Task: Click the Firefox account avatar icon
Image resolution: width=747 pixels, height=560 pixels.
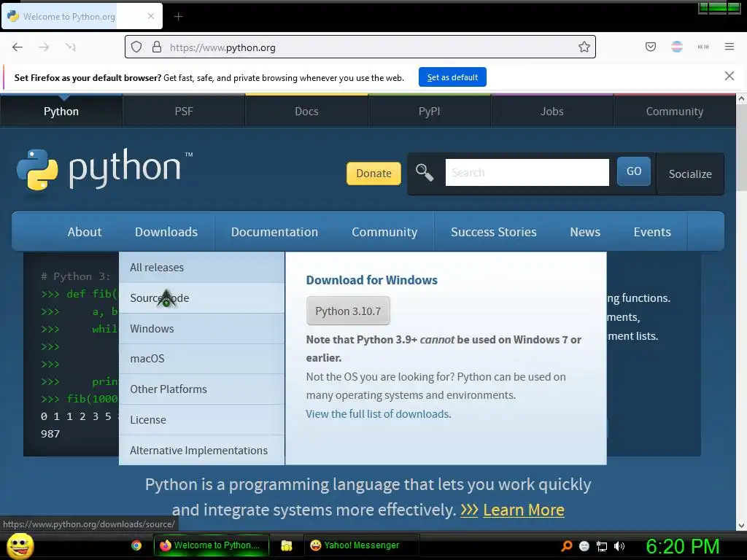Action: point(676,47)
